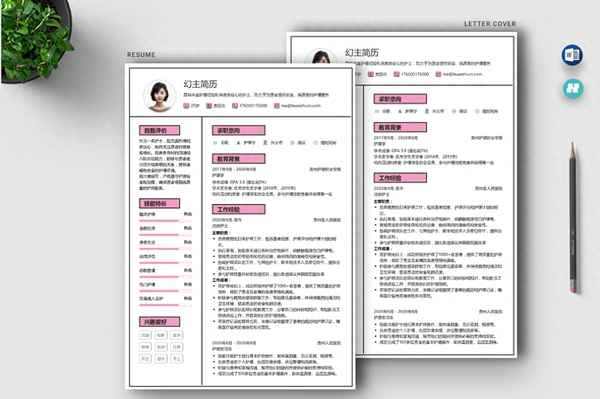Click the LETTER COVER label
Image resolution: width=600 pixels, height=399 pixels.
pyautogui.click(x=490, y=24)
